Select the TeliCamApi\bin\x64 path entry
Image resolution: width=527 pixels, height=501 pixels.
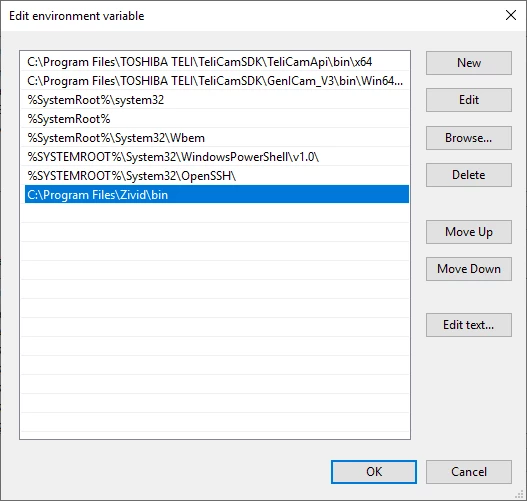click(x=217, y=62)
